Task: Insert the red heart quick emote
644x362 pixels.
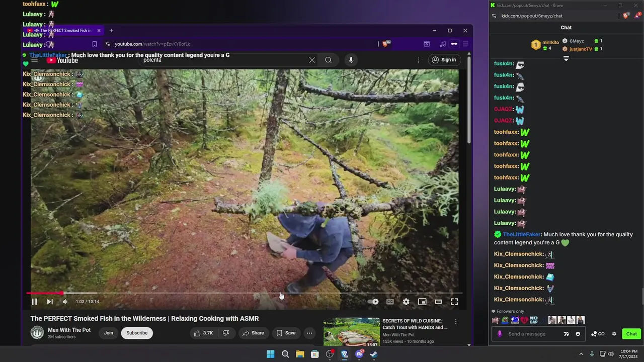Action: click(524, 320)
